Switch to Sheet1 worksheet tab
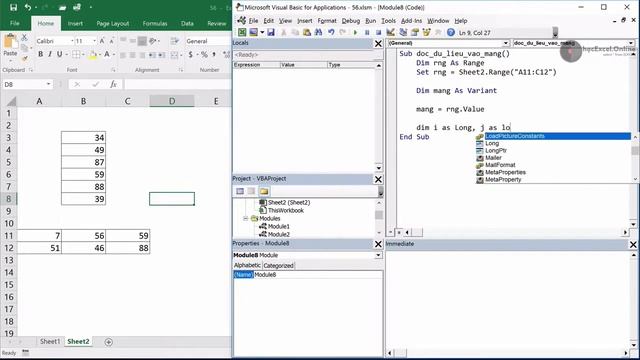 50,341
